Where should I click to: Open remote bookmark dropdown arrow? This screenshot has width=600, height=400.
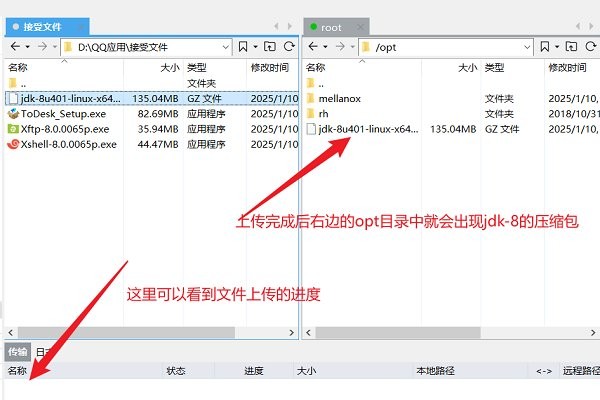(x=557, y=47)
